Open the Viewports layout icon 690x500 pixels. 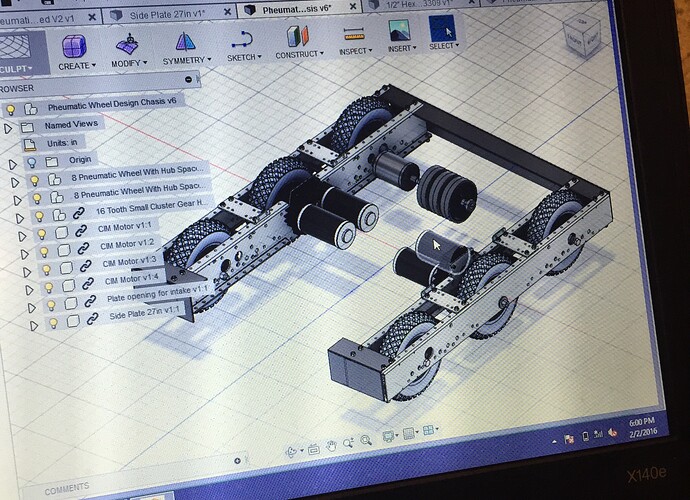[428, 430]
